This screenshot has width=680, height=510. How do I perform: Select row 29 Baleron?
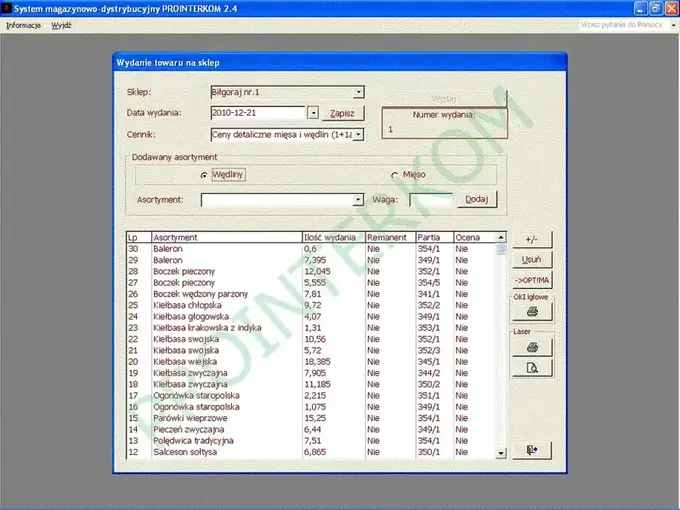click(x=311, y=260)
